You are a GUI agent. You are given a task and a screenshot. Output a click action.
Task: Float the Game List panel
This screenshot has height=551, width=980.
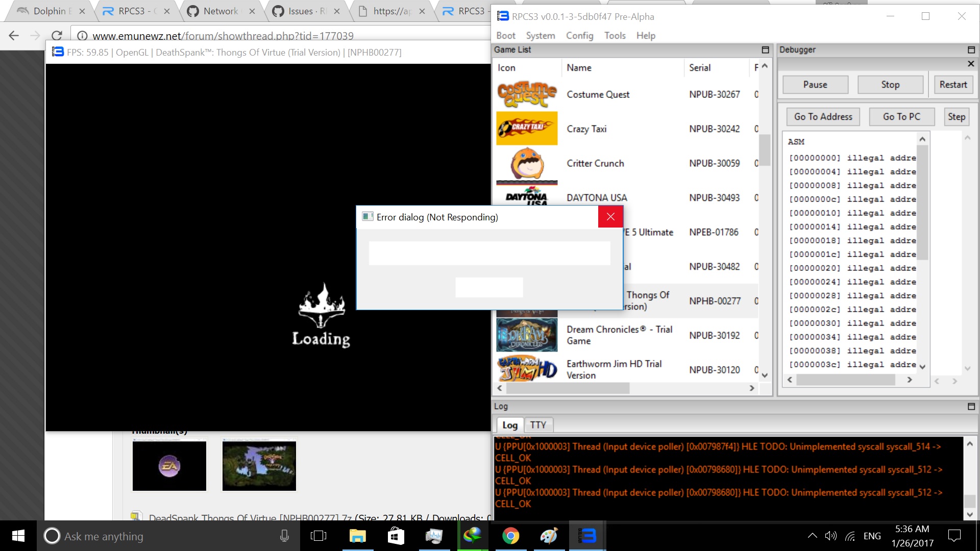click(765, 49)
